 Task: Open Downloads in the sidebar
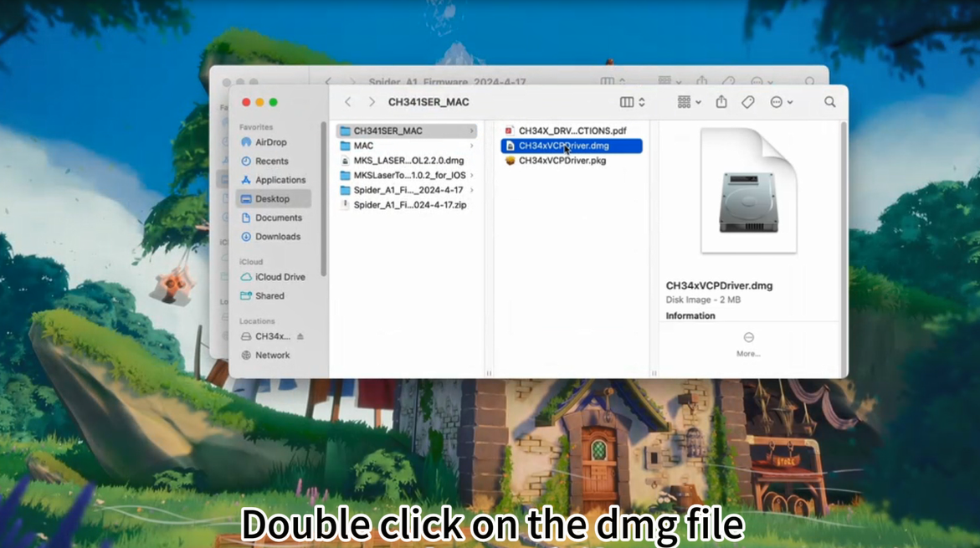pos(274,236)
